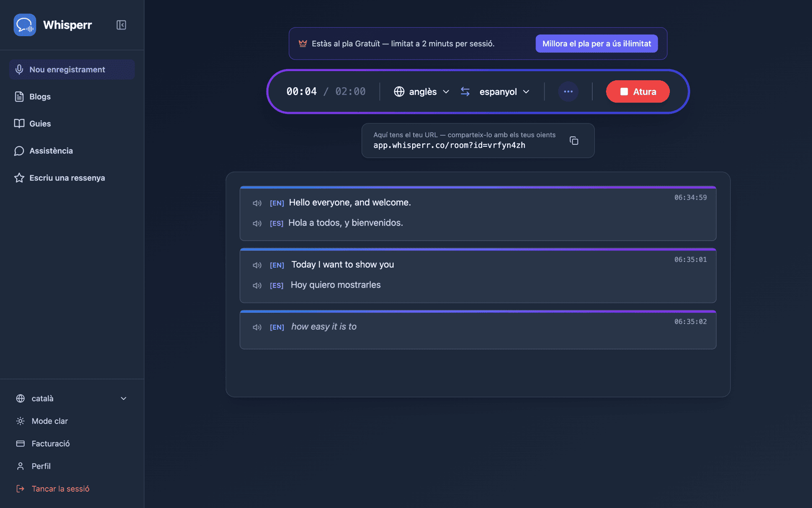Click Tancar la sessió to log out
This screenshot has height=508, width=812.
[x=72, y=489]
